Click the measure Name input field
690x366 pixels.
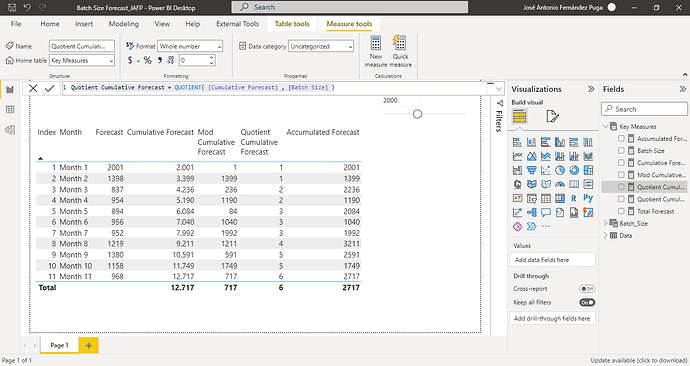tap(82, 46)
